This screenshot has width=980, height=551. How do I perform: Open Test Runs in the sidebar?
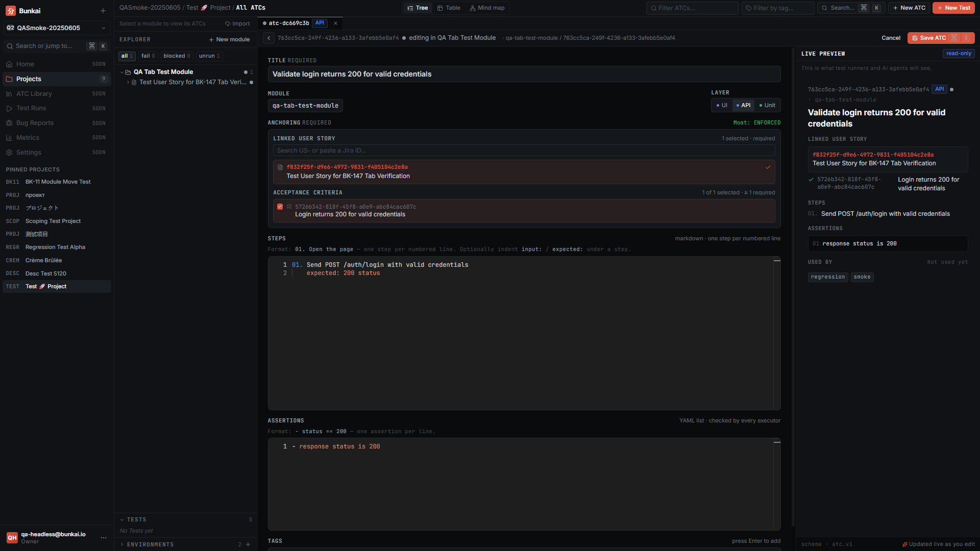(x=57, y=108)
